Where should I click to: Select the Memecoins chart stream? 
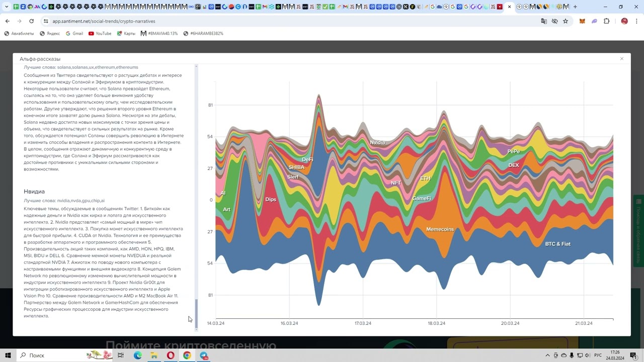pos(440,229)
